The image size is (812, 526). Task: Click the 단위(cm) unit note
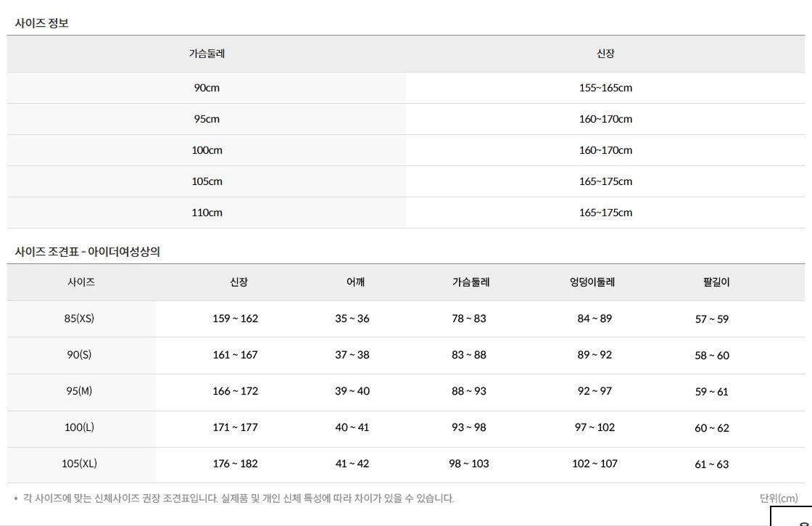click(779, 498)
